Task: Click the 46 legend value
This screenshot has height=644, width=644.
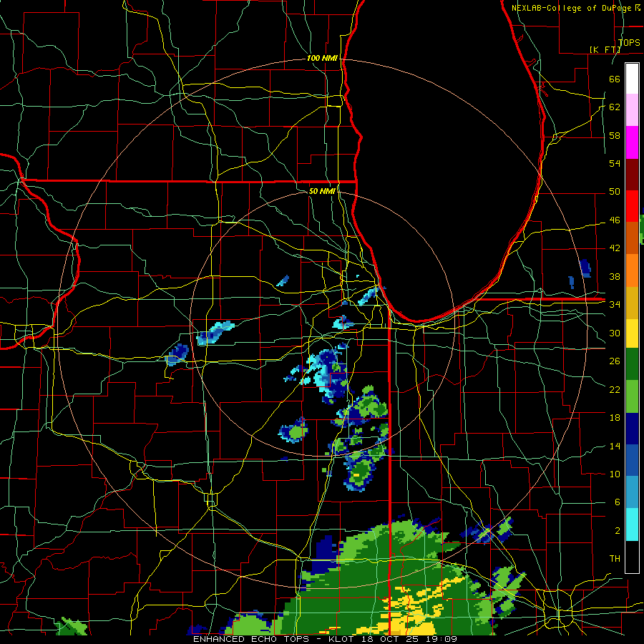Action: coord(615,220)
